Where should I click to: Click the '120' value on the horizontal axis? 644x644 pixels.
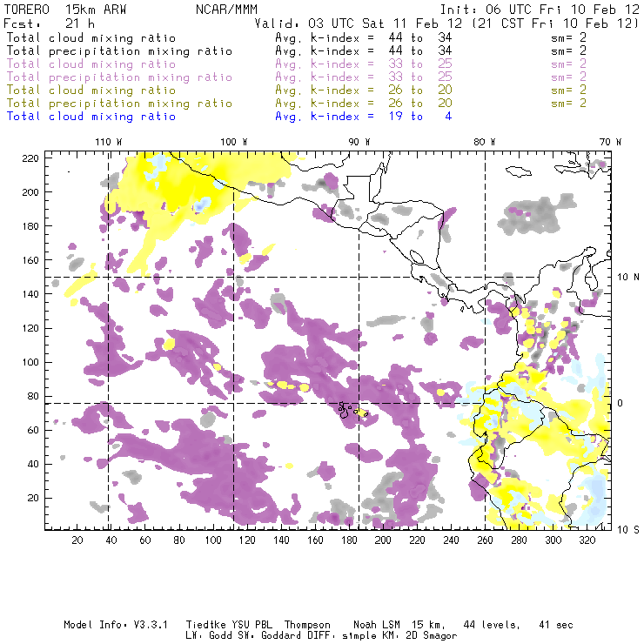click(x=247, y=540)
